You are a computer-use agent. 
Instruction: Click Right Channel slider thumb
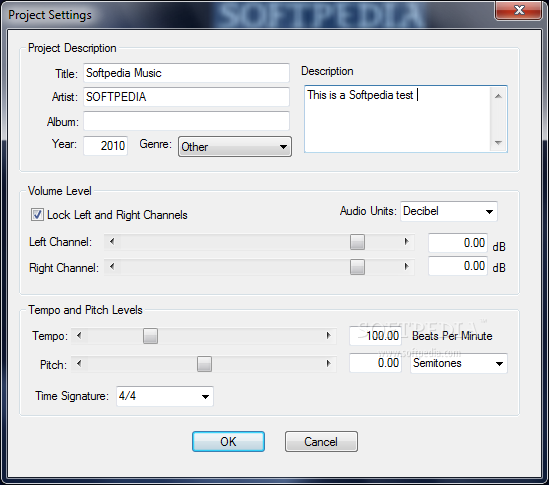click(357, 267)
